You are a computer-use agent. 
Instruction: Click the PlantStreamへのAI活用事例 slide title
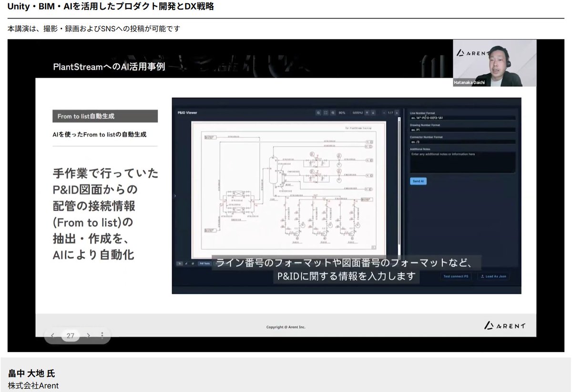click(109, 67)
